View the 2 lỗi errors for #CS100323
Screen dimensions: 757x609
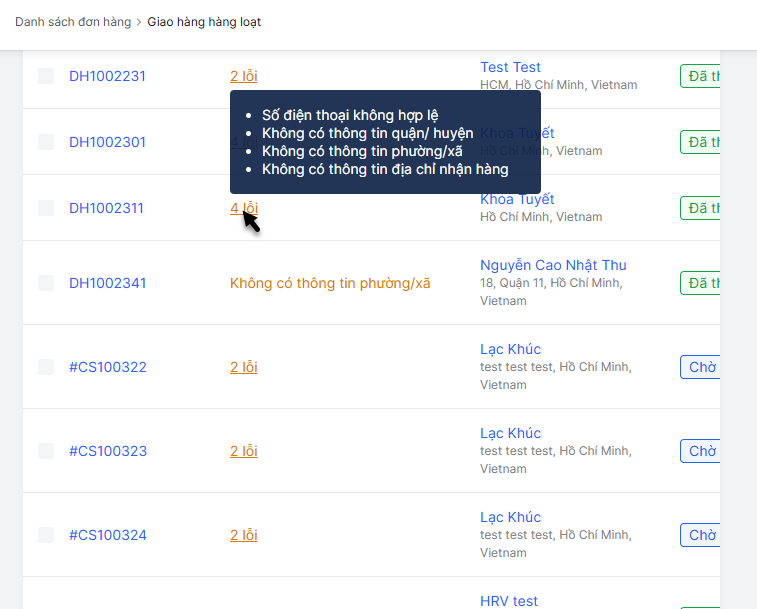click(244, 451)
